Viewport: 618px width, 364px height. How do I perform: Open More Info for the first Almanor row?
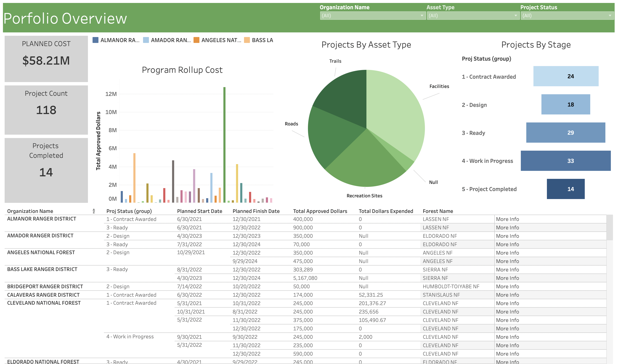(508, 219)
